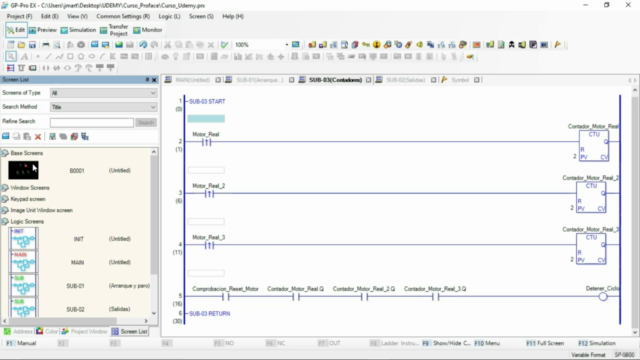Screen dimensions: 640x360
Task: Click the orange flag symbol variable icon
Action: click(x=558, y=44)
